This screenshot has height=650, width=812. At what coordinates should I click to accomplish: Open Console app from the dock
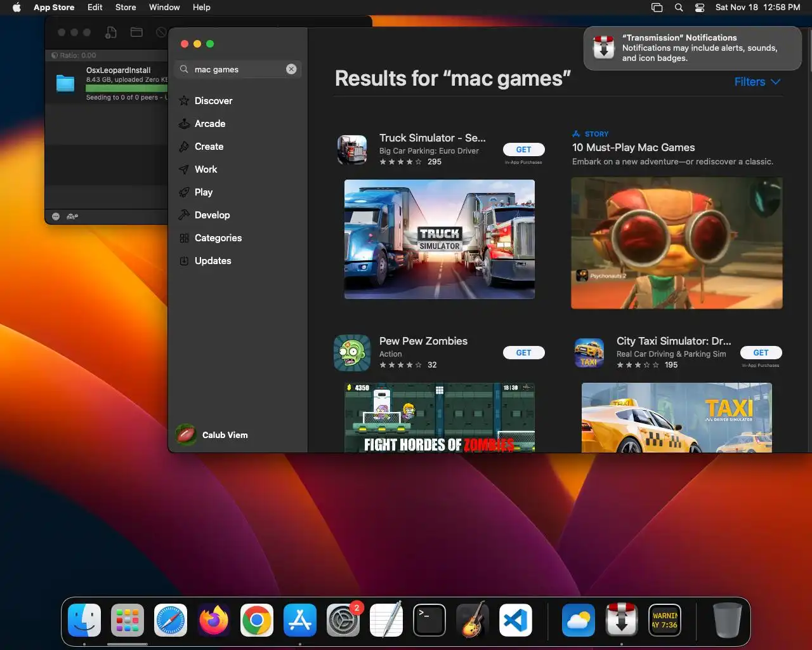pyautogui.click(x=665, y=620)
